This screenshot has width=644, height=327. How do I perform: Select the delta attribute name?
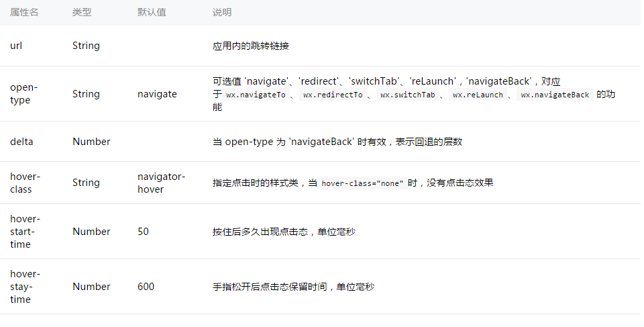pyautogui.click(x=21, y=142)
